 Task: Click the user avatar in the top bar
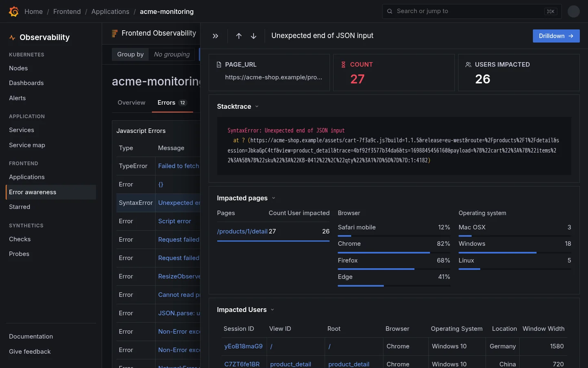(x=574, y=11)
